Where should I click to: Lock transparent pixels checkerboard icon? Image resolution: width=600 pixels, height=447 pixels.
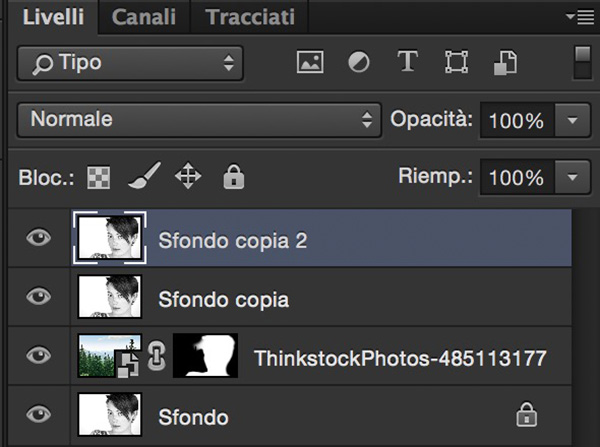[99, 177]
